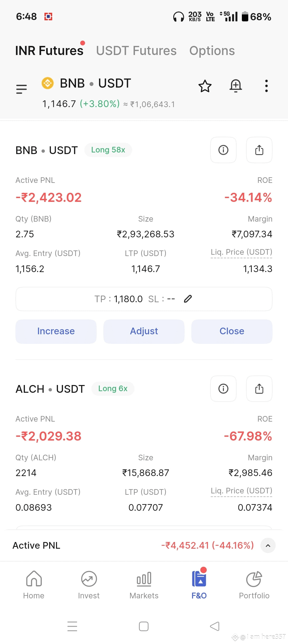The image size is (288, 644).
Task: Open BNB USDT pair selector
Action: [x=86, y=83]
